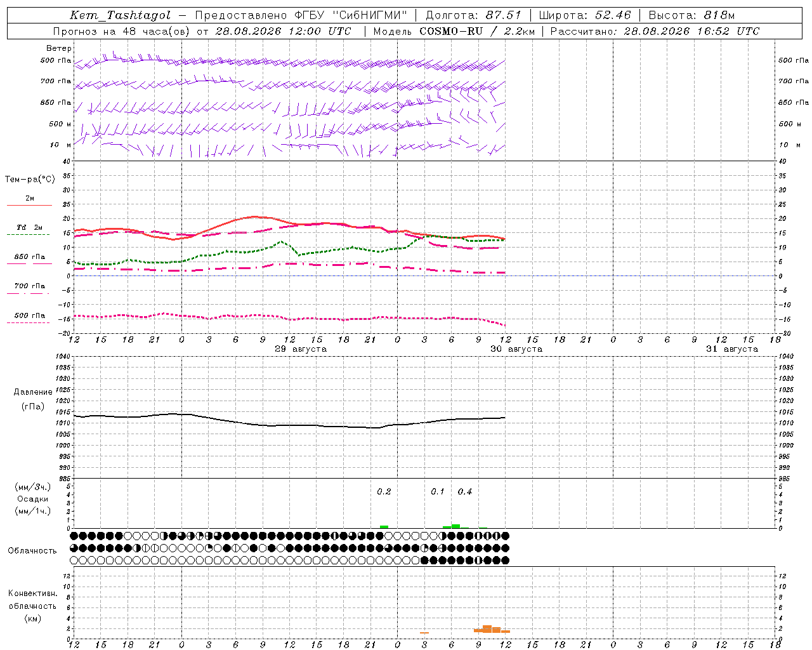The height and width of the screenshot is (650, 812).
Task: Click the green precipitation bar near 0.4
Action: pyautogui.click(x=455, y=526)
